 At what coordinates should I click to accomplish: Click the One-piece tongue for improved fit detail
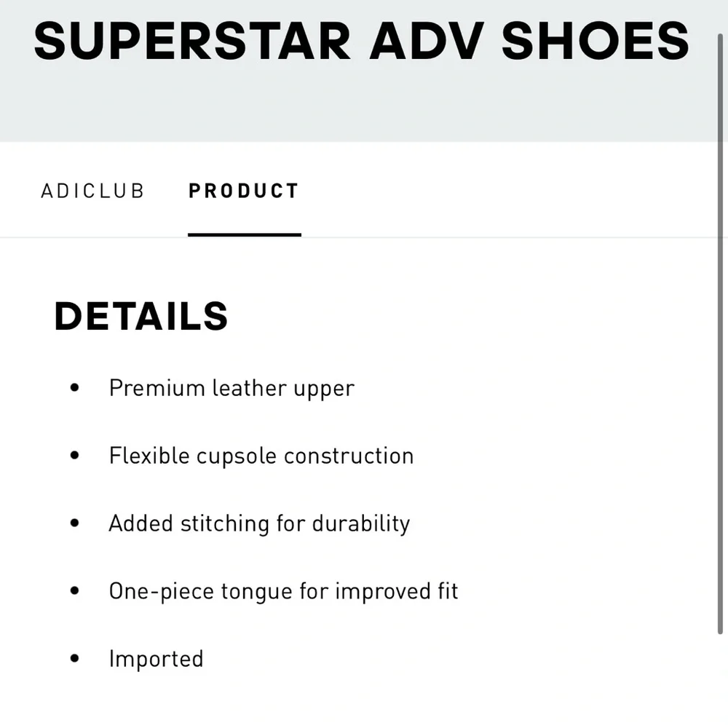click(x=283, y=590)
